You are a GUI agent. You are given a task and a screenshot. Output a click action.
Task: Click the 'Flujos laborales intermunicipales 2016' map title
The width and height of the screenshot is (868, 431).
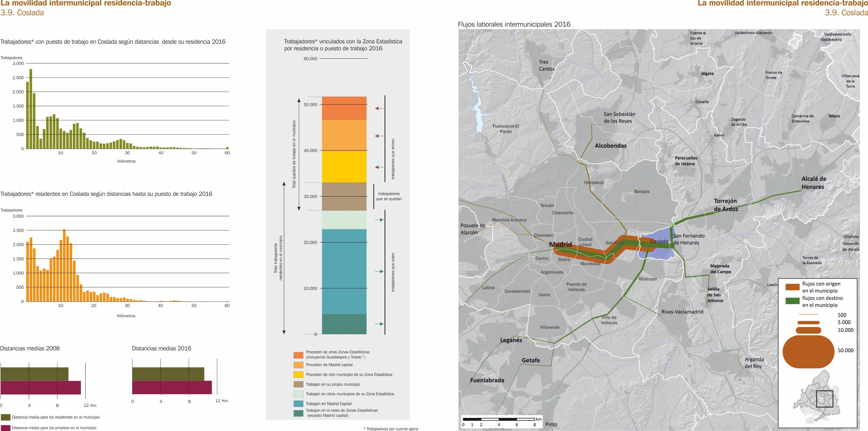coord(514,24)
